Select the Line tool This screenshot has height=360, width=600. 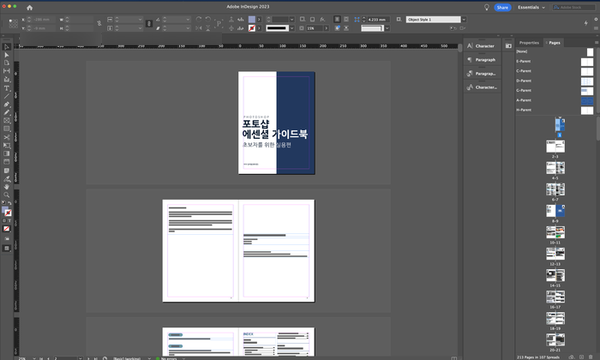tap(7, 96)
